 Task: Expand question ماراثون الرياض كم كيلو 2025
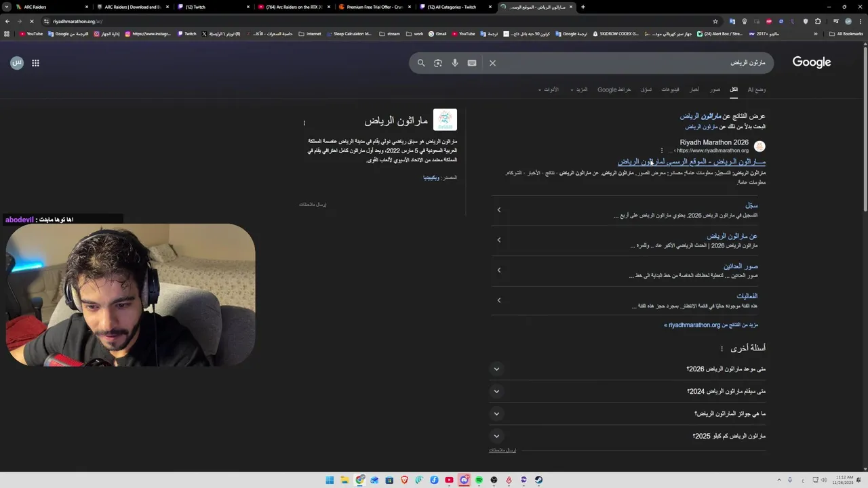[496, 436]
